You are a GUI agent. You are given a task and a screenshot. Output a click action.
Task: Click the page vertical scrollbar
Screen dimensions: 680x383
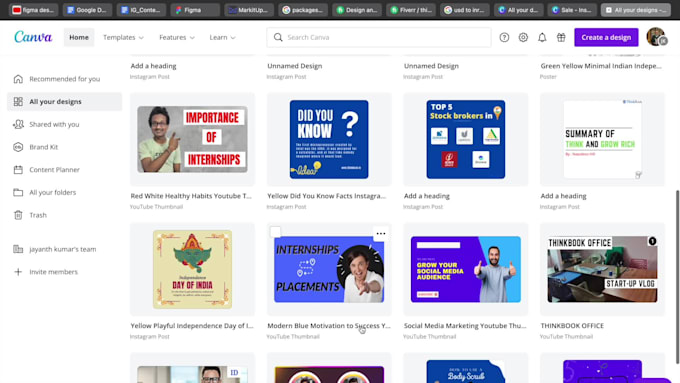tap(677, 276)
